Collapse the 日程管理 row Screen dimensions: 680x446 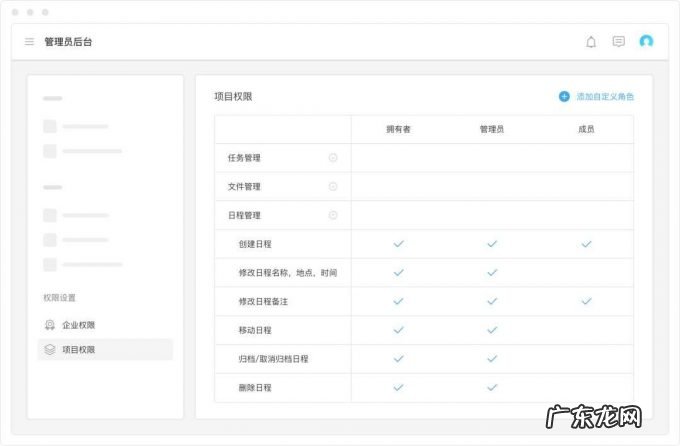tap(333, 215)
